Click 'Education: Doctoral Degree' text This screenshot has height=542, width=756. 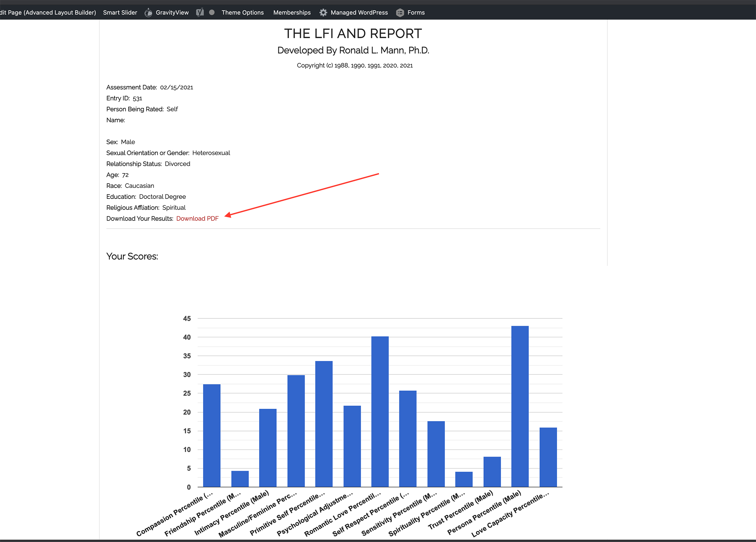point(146,197)
